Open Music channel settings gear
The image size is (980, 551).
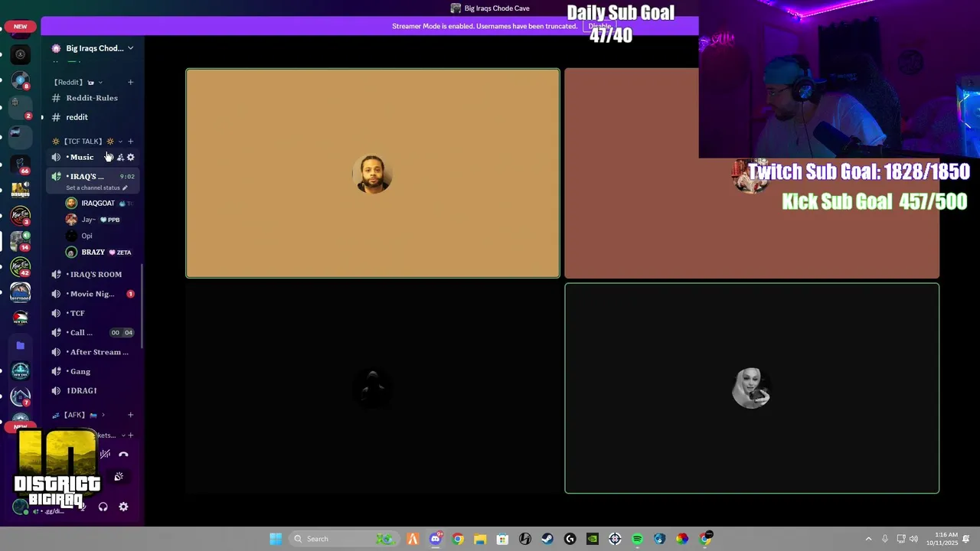pos(131,157)
